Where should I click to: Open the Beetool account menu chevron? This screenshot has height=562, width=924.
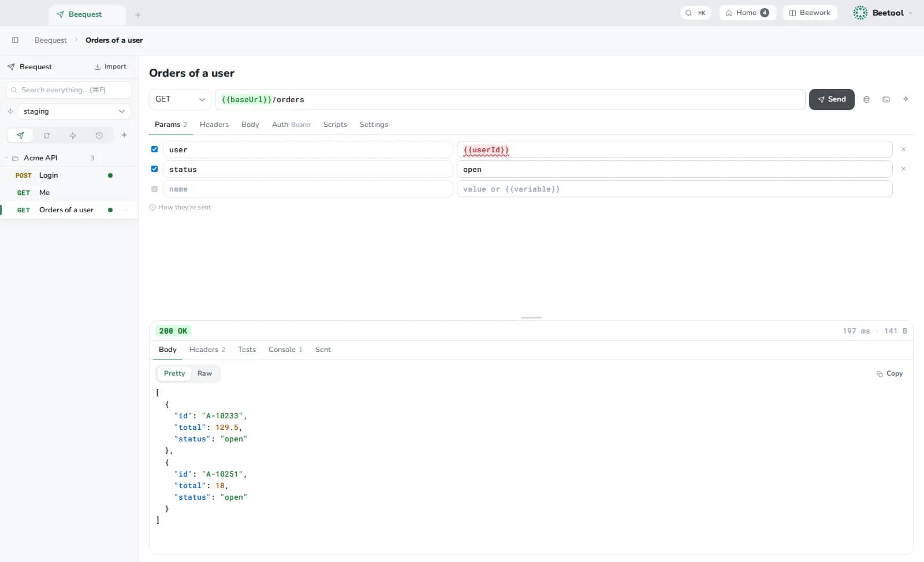coord(910,13)
